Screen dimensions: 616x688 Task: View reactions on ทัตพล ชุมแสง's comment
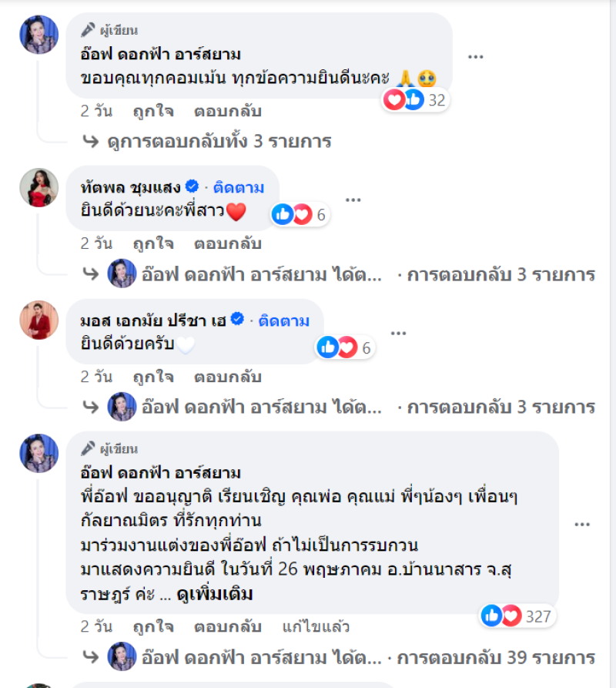pos(301,215)
